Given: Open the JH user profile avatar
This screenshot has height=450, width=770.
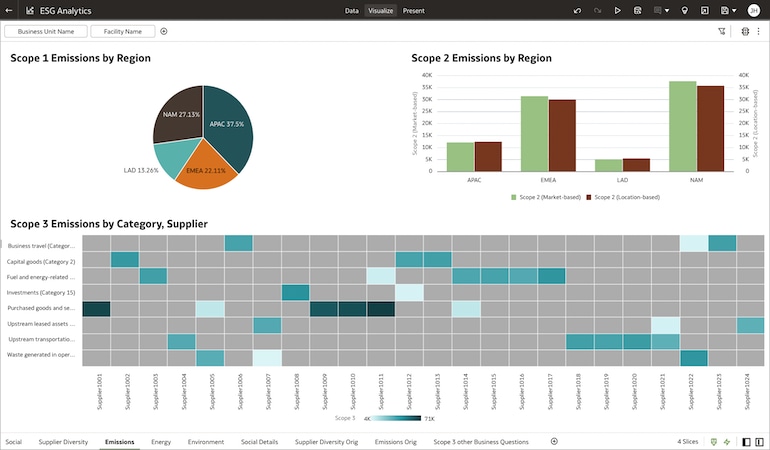Looking at the screenshot, I should click(x=752, y=10).
